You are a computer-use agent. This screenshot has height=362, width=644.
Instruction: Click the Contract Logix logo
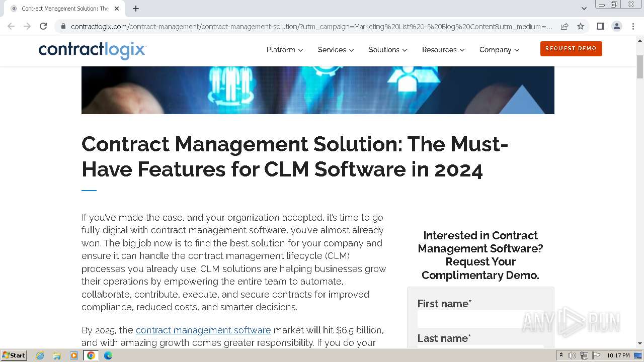(x=93, y=50)
